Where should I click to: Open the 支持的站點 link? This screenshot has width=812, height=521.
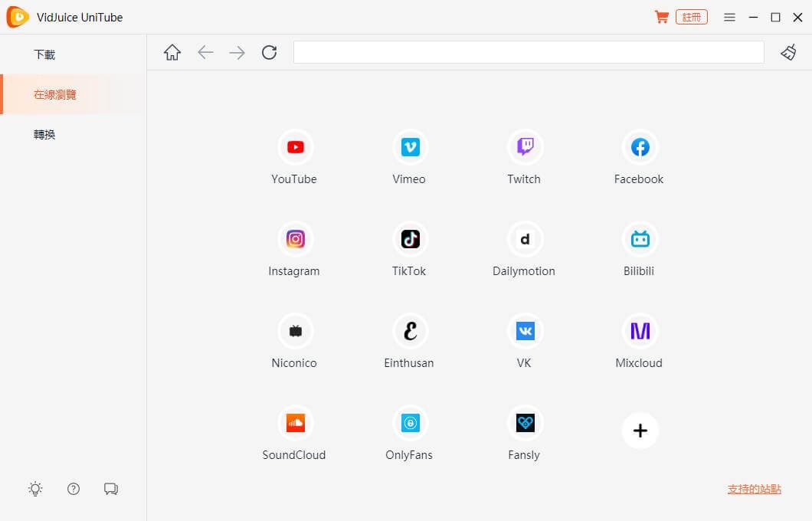(x=754, y=489)
